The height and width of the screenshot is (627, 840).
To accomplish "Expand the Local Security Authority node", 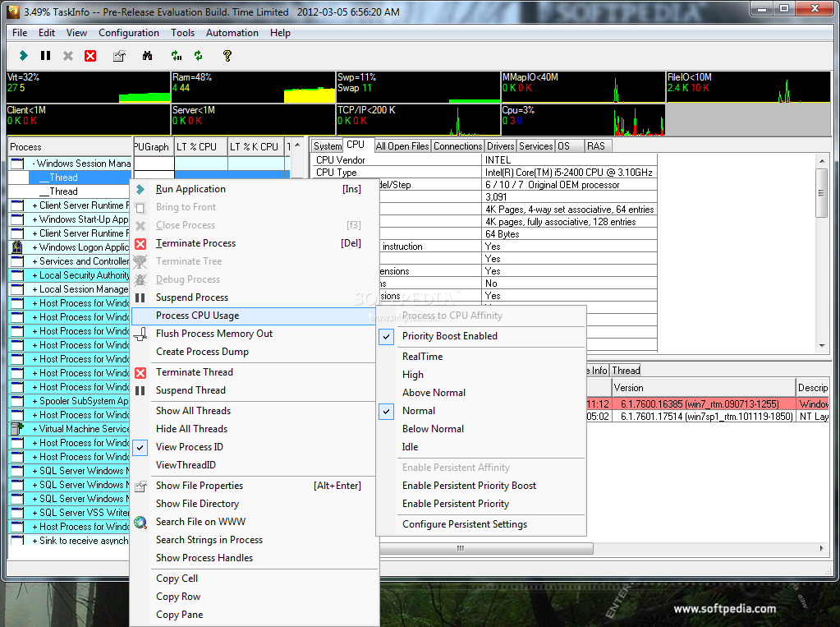I will coord(34,275).
